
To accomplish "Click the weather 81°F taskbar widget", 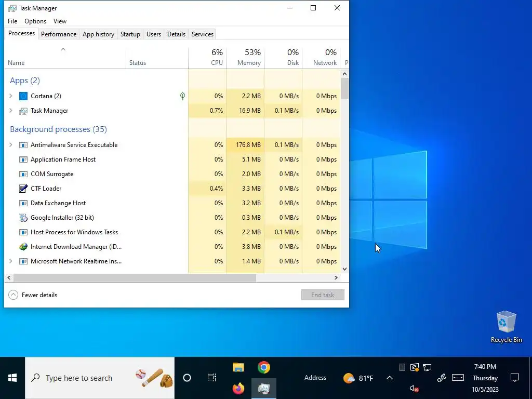I will click(358, 378).
